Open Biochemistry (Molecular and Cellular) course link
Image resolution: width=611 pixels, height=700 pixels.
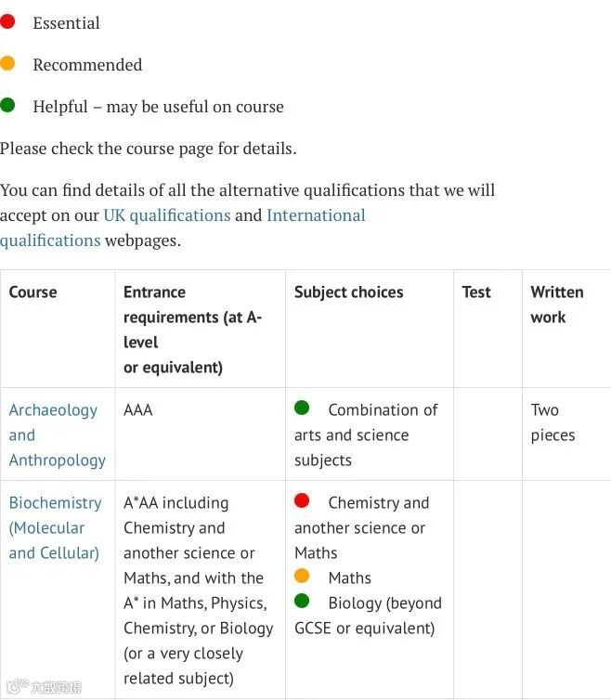pos(55,527)
